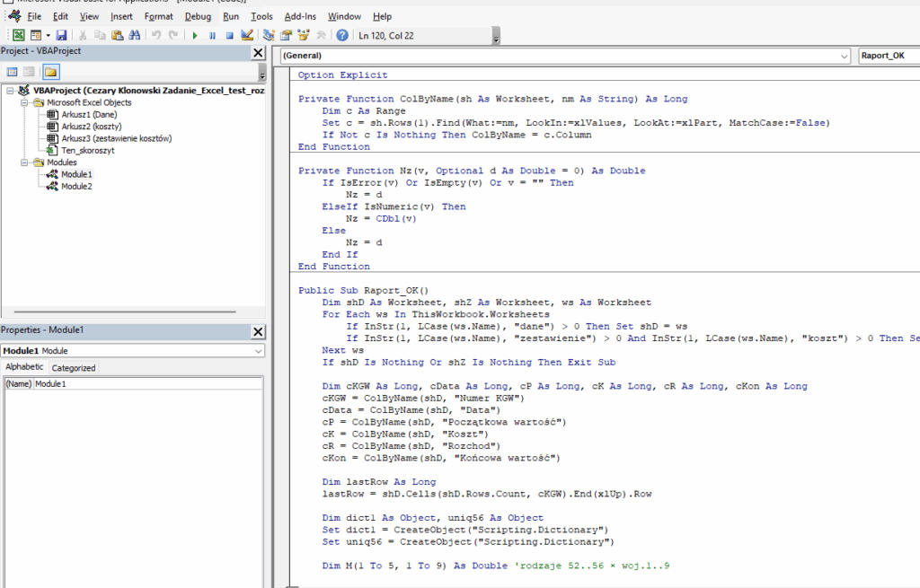
Task: Click the Project pane horizontal scrollbar
Action: point(125,312)
